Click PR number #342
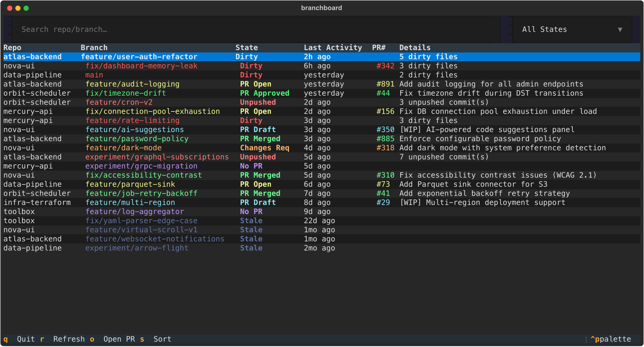 (385, 66)
